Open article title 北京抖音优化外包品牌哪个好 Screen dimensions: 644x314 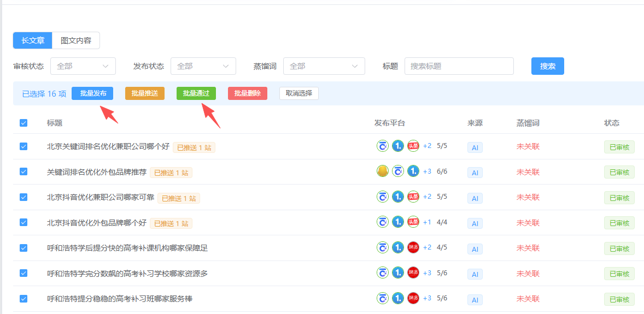[97, 223]
